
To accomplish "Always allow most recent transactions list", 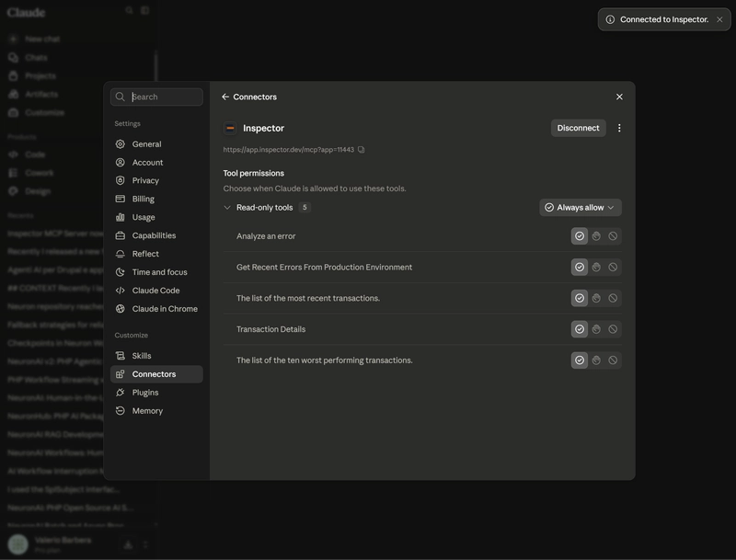I will click(x=580, y=298).
